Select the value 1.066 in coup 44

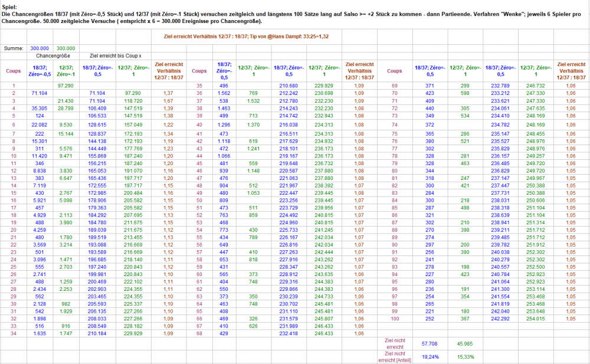(224, 156)
